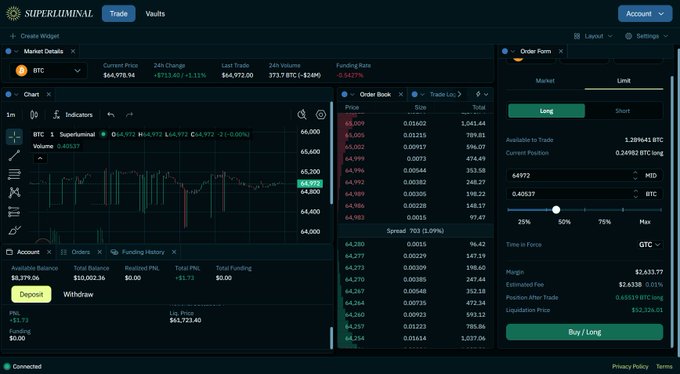This screenshot has width=680, height=374.
Task: Click the lightning bolt icon beside Trade Log
Action: click(478, 94)
